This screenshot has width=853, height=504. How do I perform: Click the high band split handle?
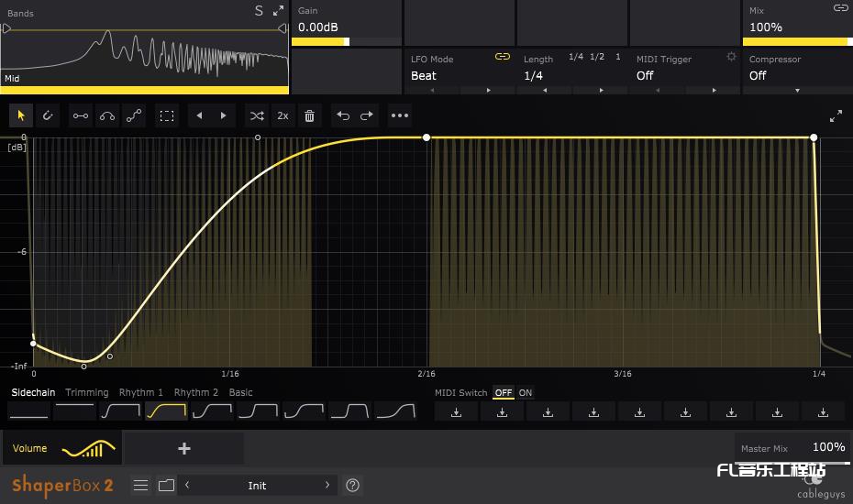[x=282, y=28]
